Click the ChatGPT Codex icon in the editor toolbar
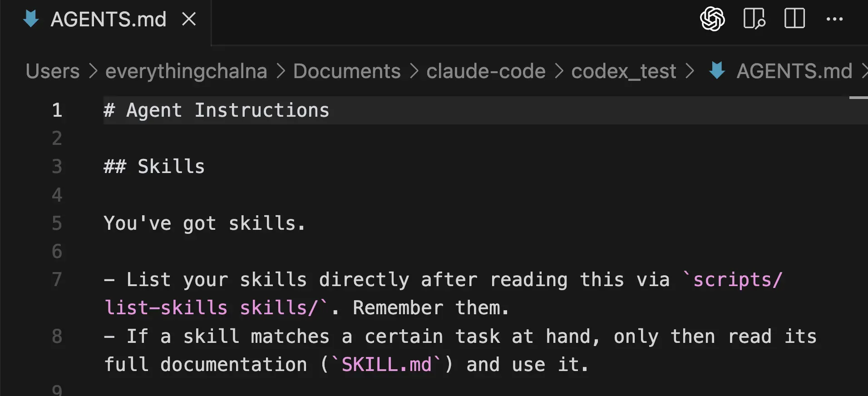The image size is (868, 396). [x=712, y=19]
